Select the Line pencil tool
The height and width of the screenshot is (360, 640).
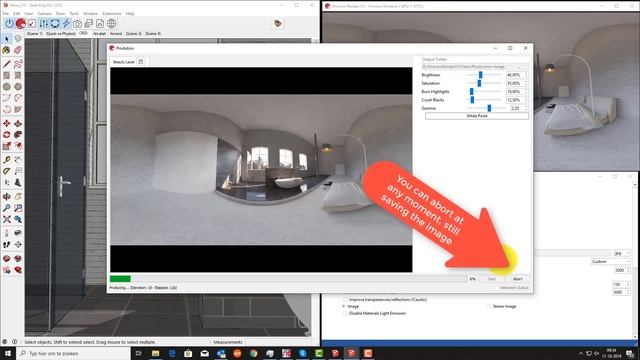pos(7,64)
